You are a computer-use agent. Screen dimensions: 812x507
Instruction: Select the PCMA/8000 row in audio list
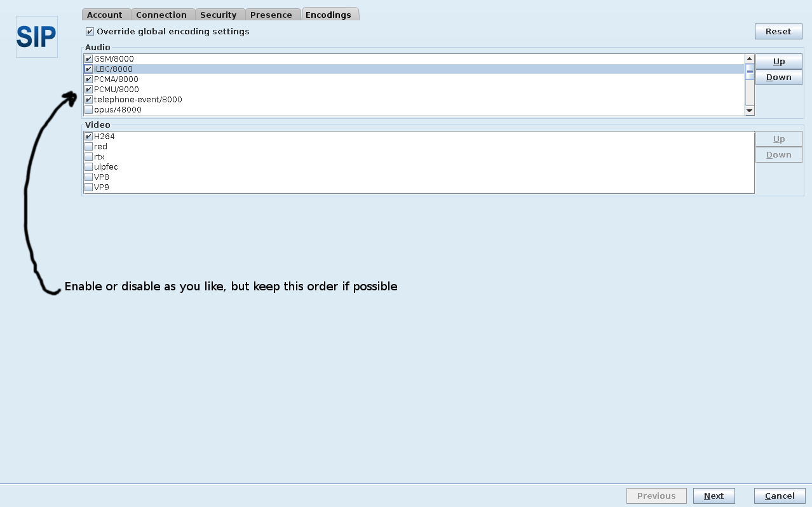[x=116, y=79]
